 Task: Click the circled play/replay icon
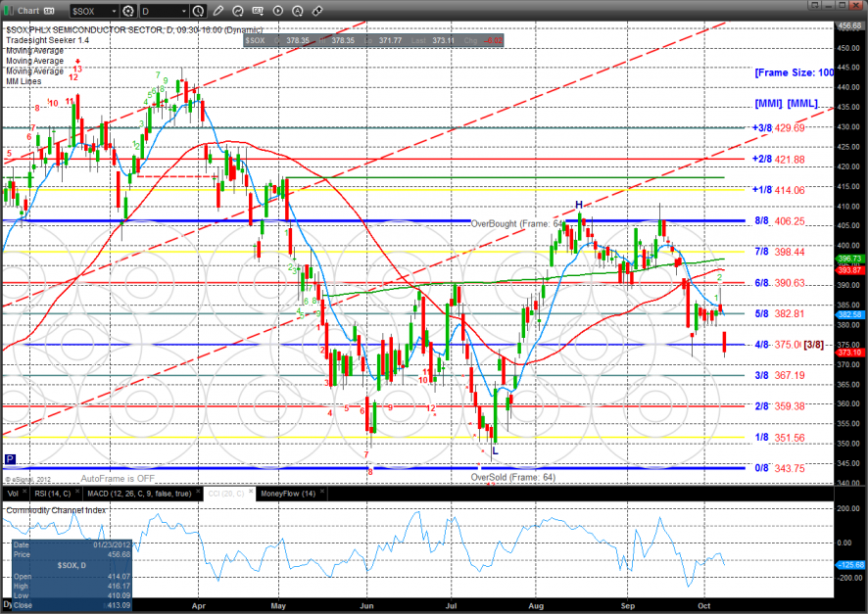(278, 11)
